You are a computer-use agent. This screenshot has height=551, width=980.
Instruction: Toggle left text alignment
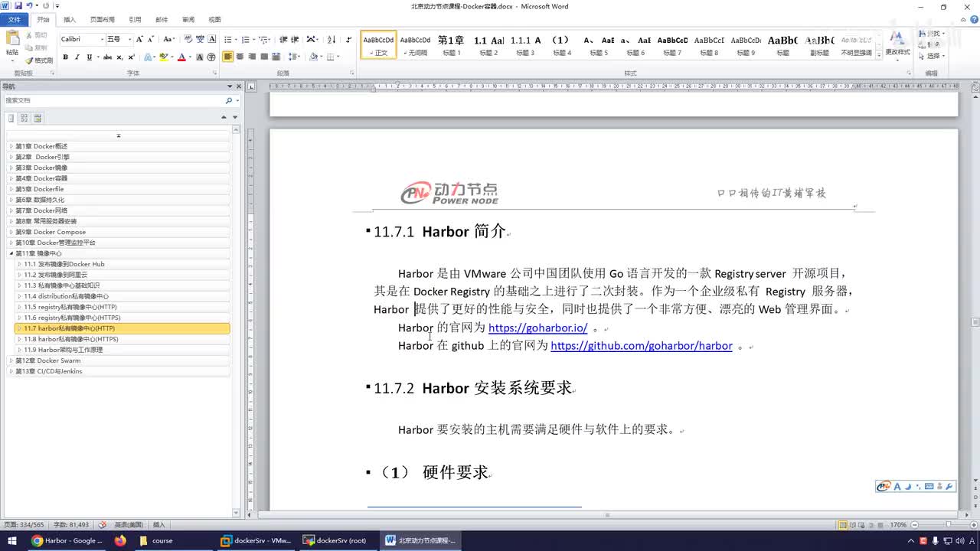pos(228,57)
